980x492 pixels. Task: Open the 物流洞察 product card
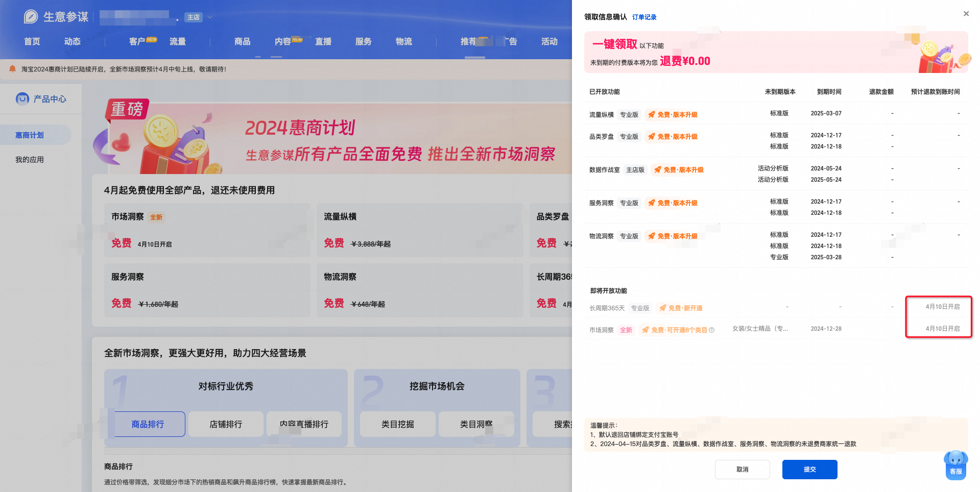coord(420,290)
